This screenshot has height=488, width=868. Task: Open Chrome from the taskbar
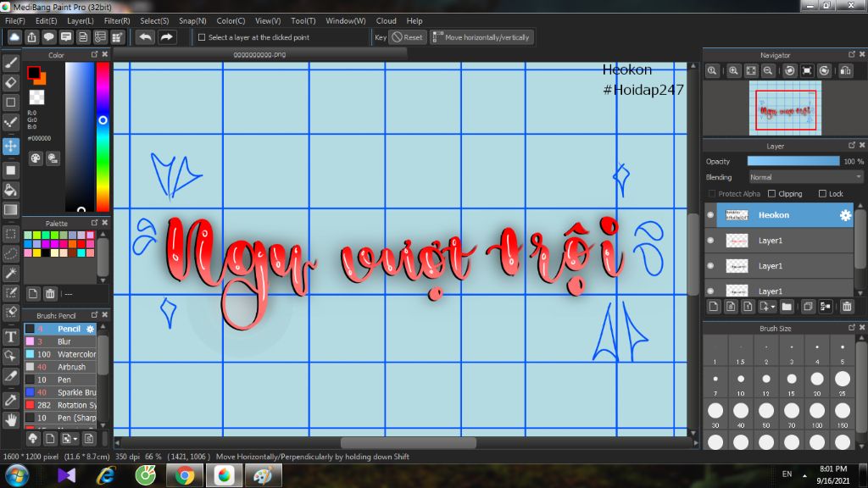click(185, 475)
